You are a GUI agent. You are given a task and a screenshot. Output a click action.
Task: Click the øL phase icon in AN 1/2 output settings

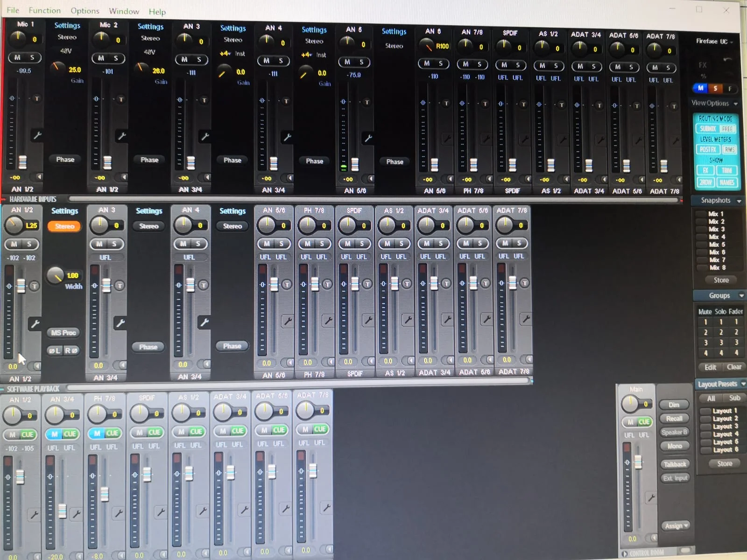[55, 350]
